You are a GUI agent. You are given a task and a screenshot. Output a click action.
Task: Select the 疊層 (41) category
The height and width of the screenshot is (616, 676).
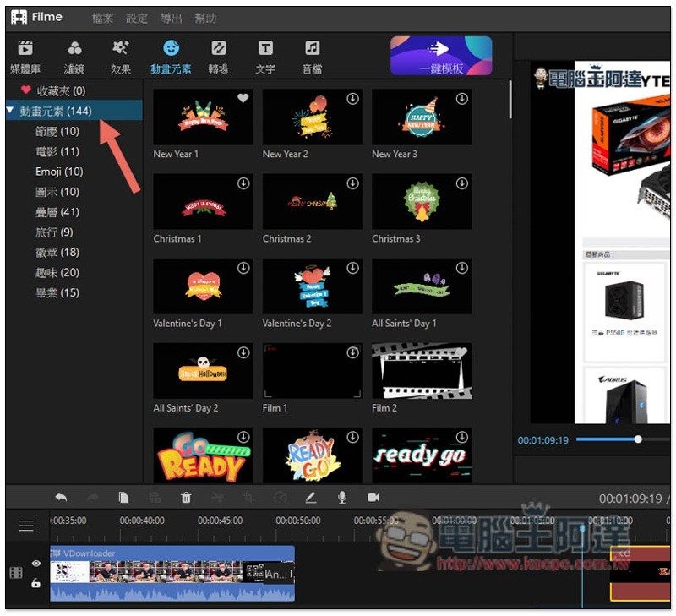coord(57,212)
